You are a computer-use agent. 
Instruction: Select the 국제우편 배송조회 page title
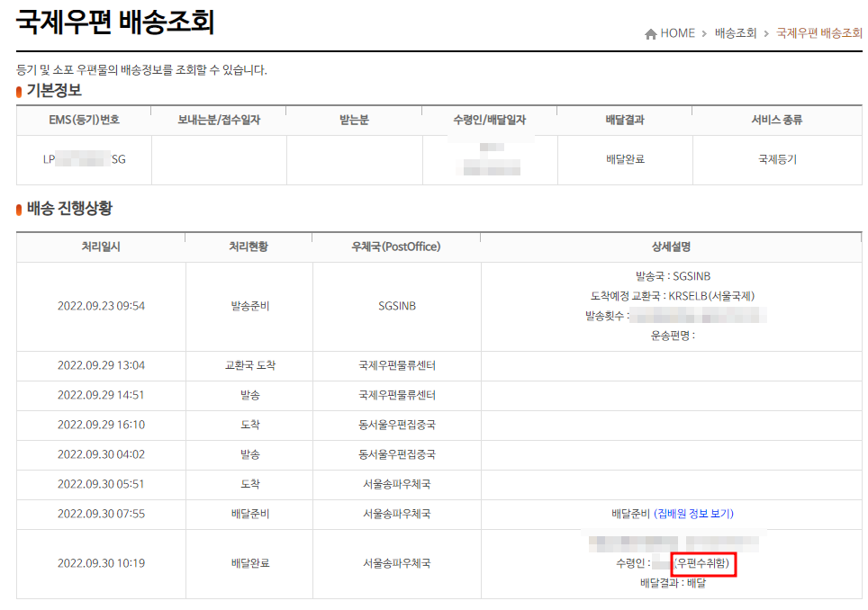tap(114, 22)
